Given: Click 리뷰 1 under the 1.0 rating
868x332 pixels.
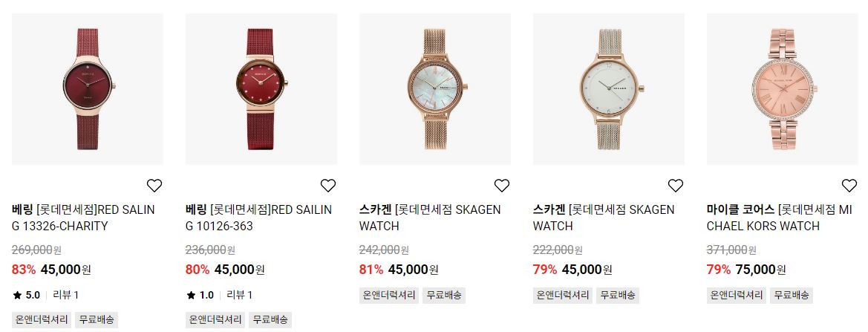Looking at the screenshot, I should (239, 295).
